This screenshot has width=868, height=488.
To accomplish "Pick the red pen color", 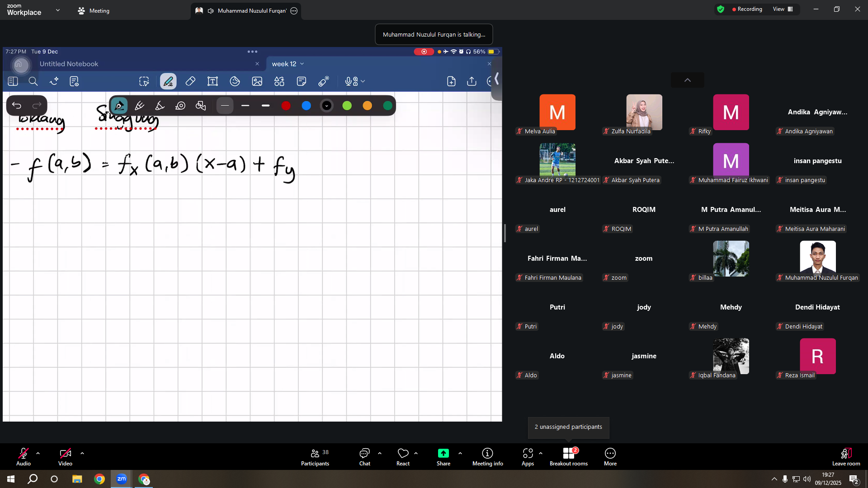I will pyautogui.click(x=286, y=106).
